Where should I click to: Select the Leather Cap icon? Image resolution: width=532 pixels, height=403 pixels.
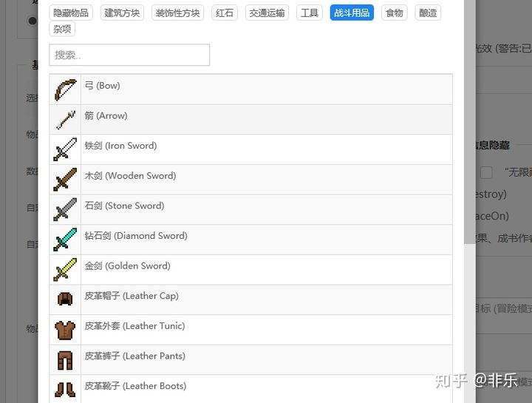(x=65, y=299)
